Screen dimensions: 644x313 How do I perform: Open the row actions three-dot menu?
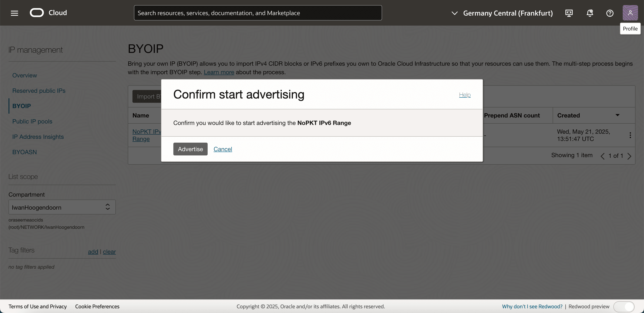pos(630,135)
